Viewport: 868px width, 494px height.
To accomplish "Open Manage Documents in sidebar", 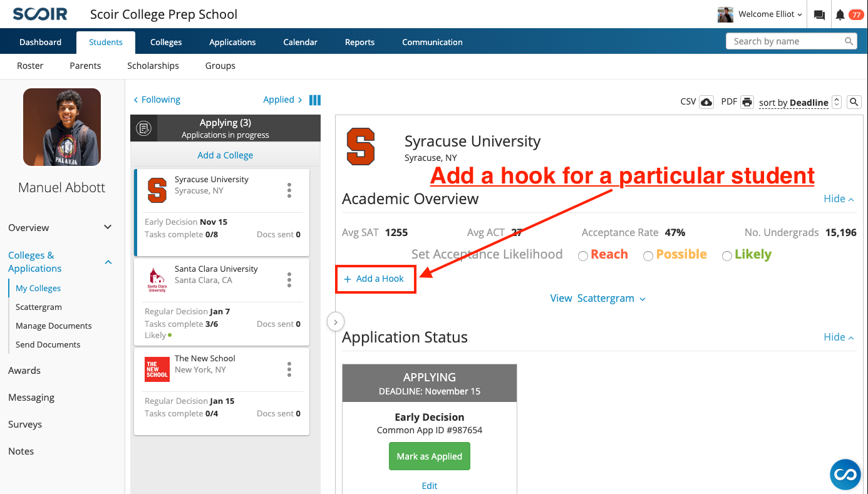I will tap(54, 326).
